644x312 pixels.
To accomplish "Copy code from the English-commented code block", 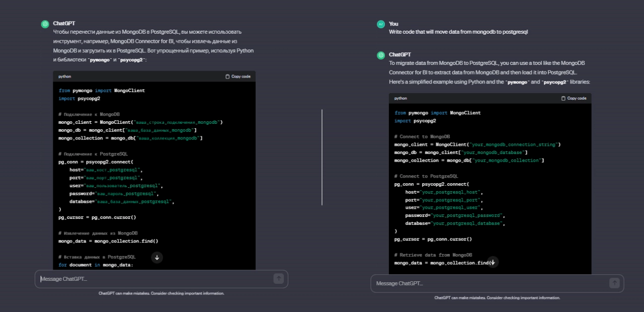I will [574, 99].
